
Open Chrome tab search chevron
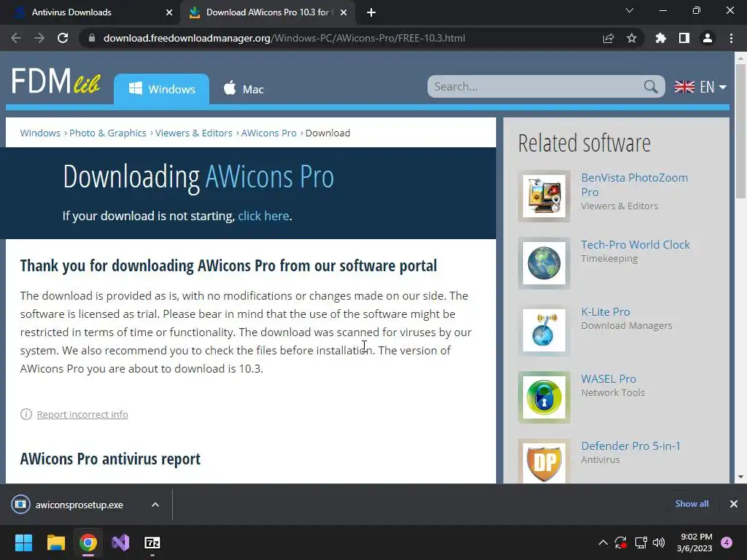coord(630,10)
